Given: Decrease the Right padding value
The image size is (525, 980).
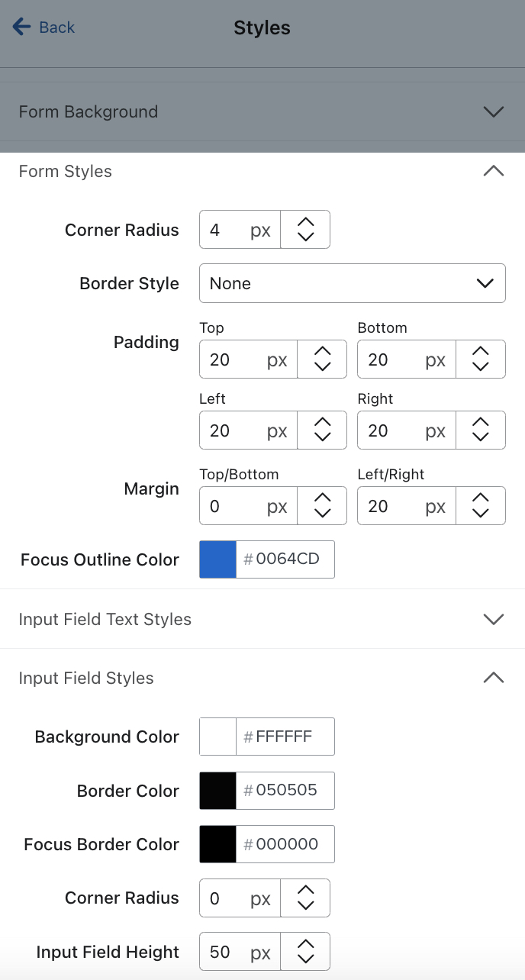Looking at the screenshot, I should pyautogui.click(x=480, y=438).
